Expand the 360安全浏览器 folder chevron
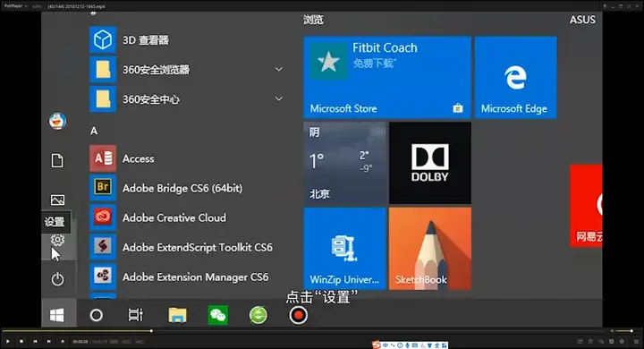The height and width of the screenshot is (349, 644). tap(279, 70)
